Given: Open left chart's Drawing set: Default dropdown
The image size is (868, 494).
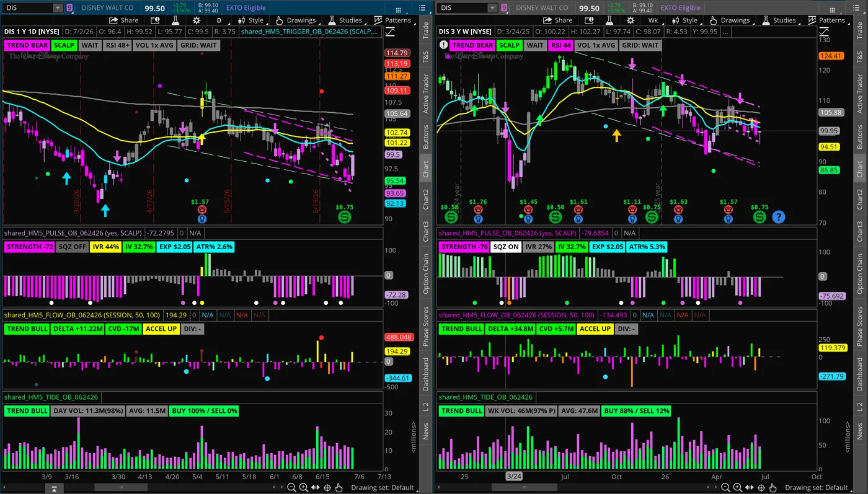Looking at the screenshot, I should (x=382, y=487).
